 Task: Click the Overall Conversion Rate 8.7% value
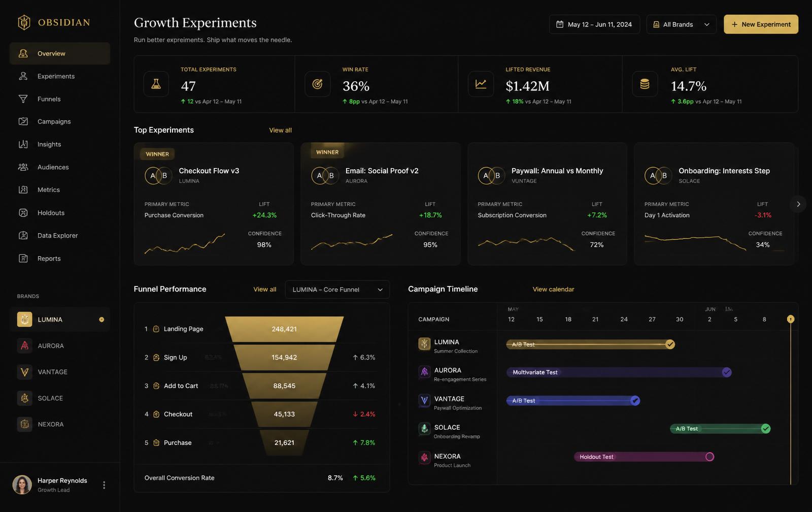pos(335,478)
